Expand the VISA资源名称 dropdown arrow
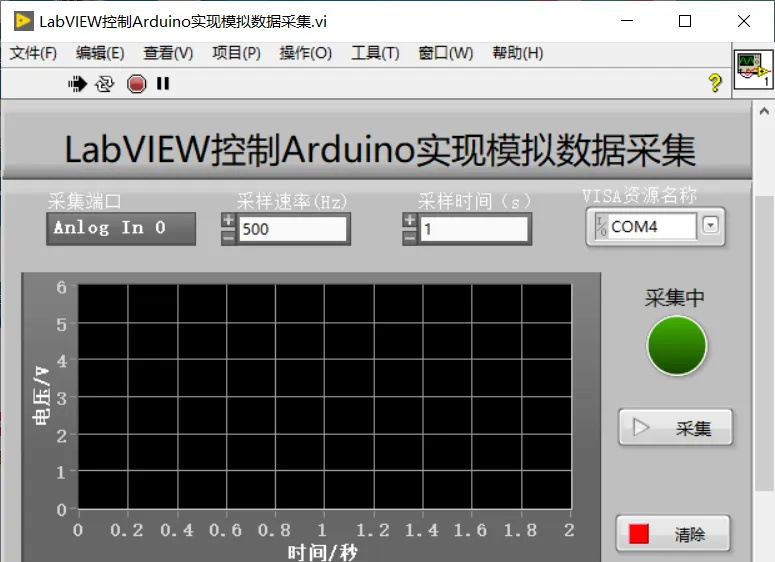 pyautogui.click(x=710, y=225)
